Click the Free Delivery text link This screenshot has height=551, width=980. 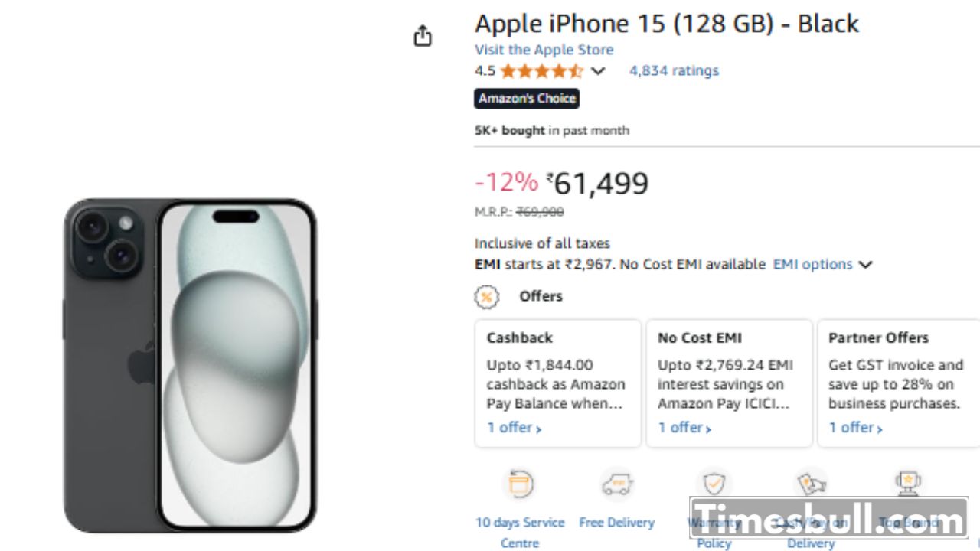[x=616, y=523]
